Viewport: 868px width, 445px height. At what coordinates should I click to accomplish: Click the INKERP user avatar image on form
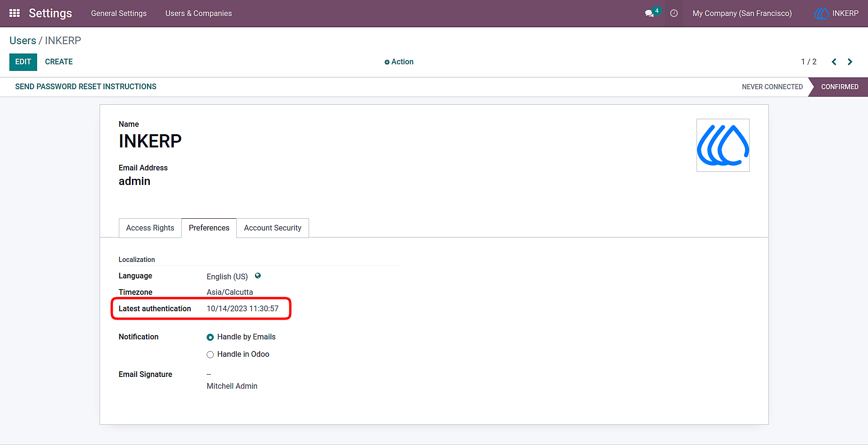point(723,145)
